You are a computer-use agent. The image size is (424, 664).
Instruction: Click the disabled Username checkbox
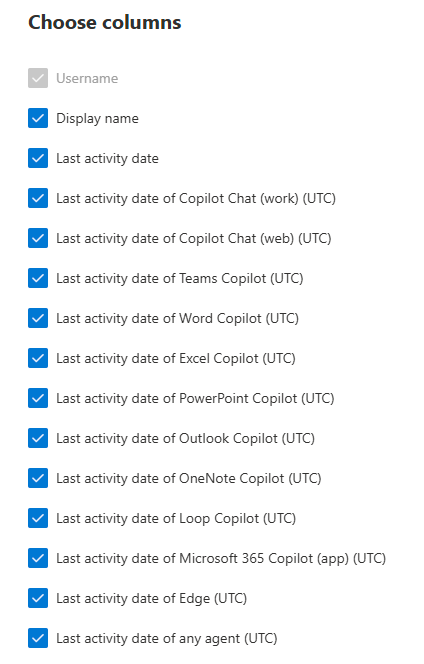38,78
